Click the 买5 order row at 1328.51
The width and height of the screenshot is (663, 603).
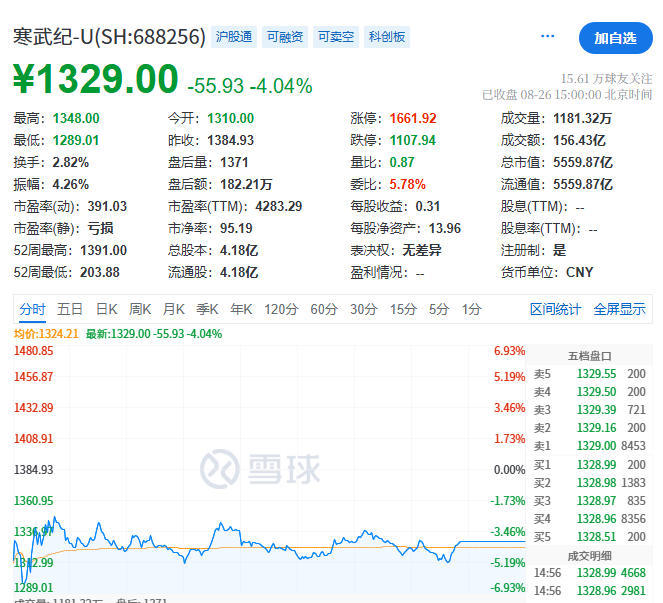589,537
